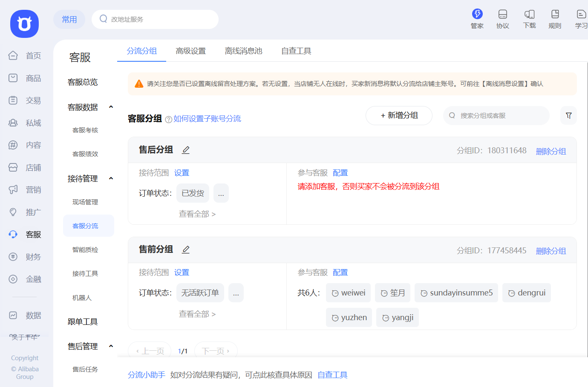The image size is (588, 387).
Task: Click the dengrui agent chip
Action: pos(527,293)
